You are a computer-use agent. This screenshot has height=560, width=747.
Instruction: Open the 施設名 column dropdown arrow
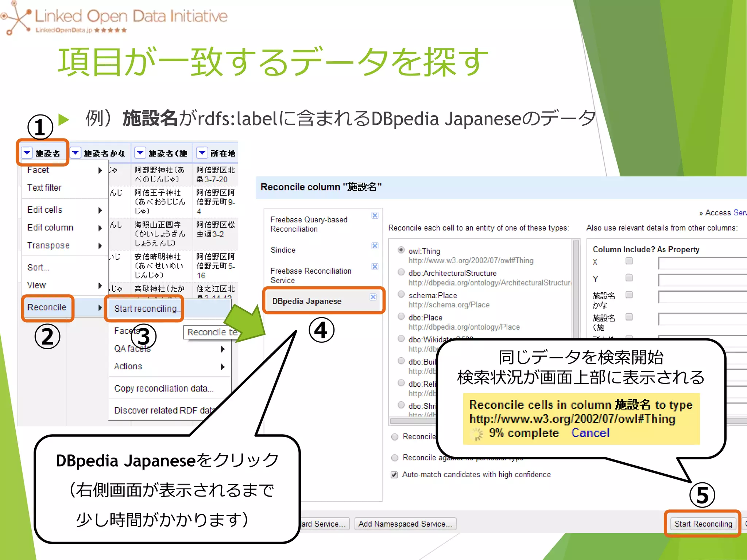click(27, 153)
